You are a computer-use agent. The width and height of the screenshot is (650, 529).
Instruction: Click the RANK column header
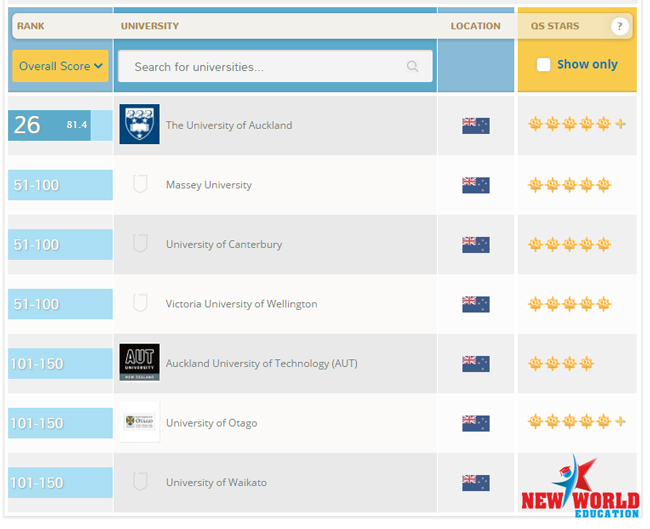tap(31, 26)
